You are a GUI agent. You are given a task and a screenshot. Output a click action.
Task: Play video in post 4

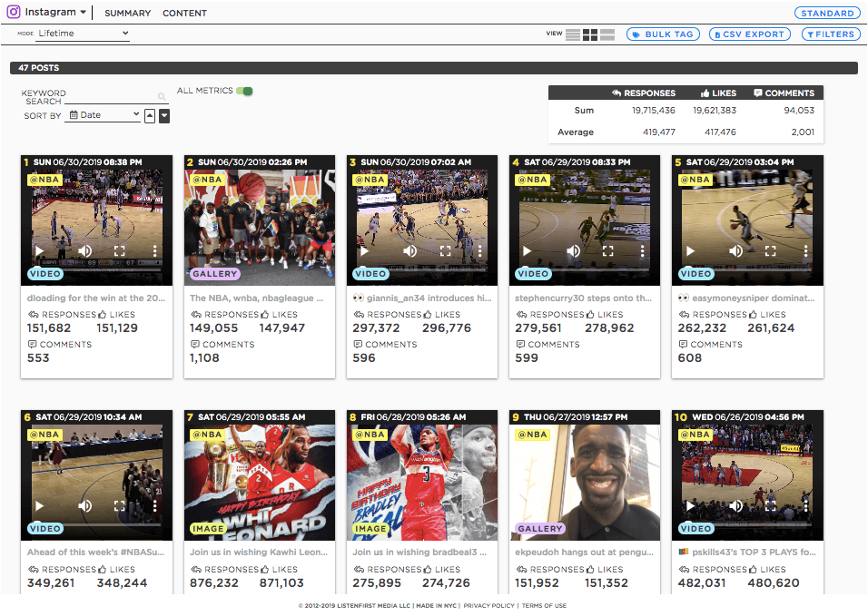(527, 250)
